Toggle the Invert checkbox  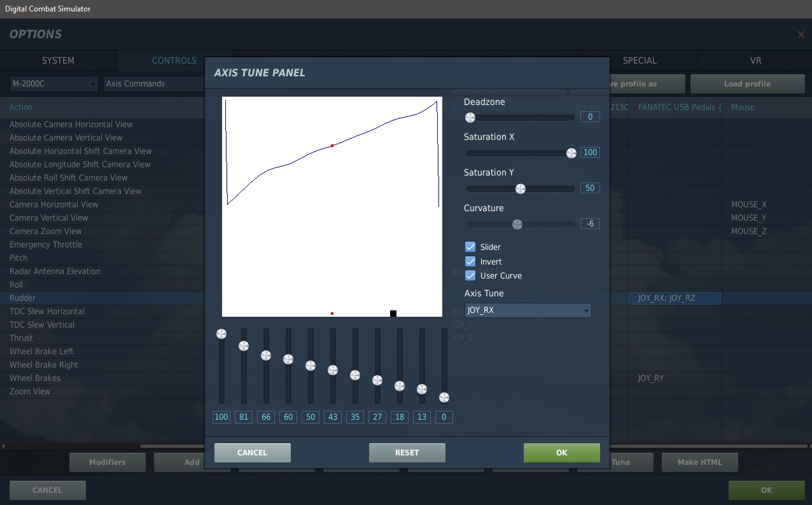(x=470, y=261)
